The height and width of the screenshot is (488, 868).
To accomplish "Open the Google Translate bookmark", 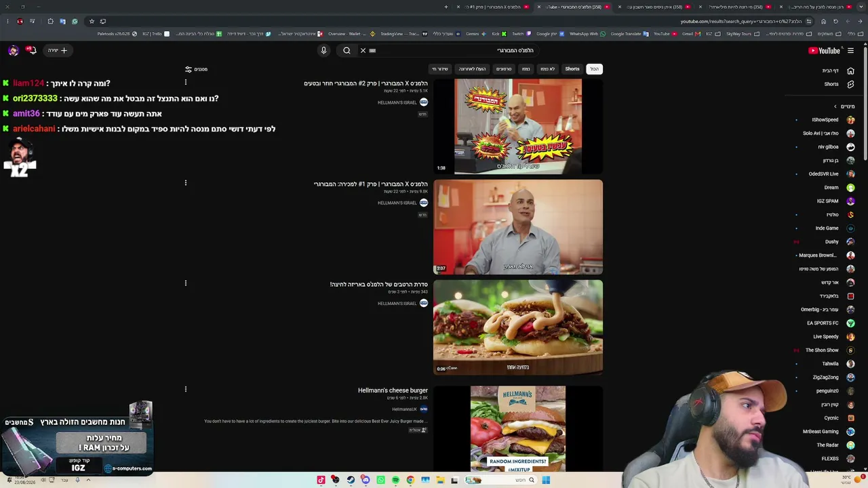I will (x=629, y=34).
